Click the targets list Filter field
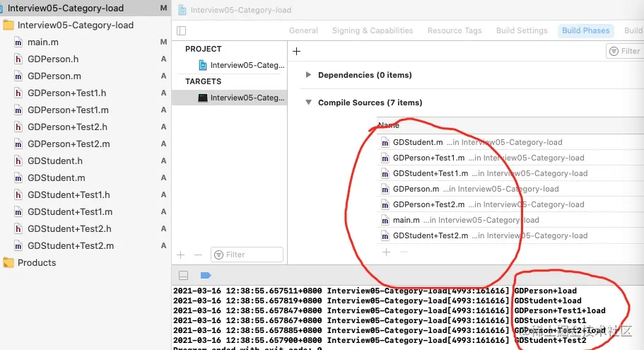Viewport: 644px width, 350px height. pyautogui.click(x=247, y=255)
